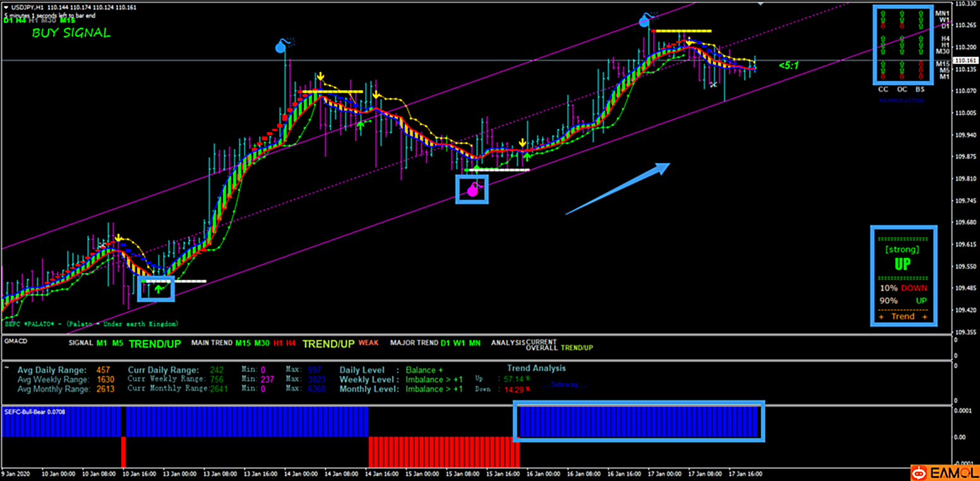Click the tilde marker beside Avg Daily Range
Screen dimensions: 980x481
tap(6, 367)
